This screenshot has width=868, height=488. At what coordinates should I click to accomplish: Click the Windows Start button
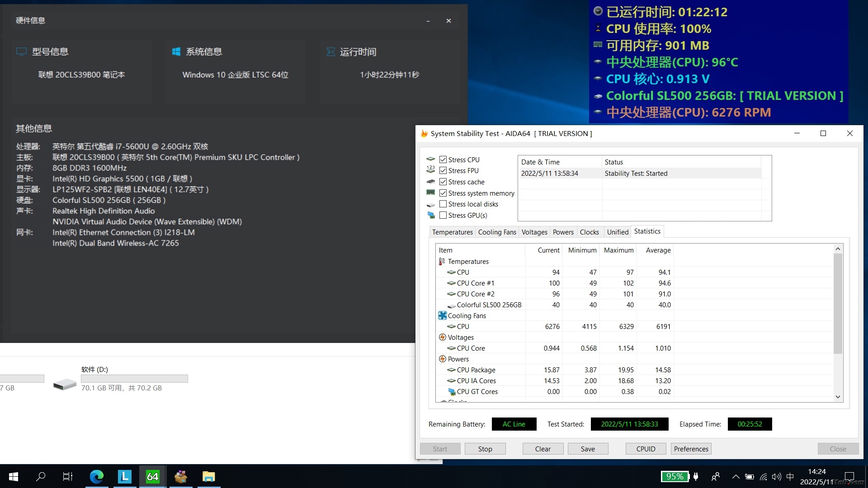[14, 477]
